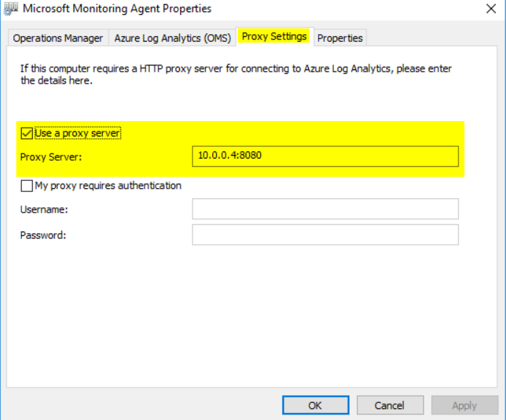The image size is (506, 420).
Task: Close the Monitoring Agent Properties dialog
Action: click(491, 9)
